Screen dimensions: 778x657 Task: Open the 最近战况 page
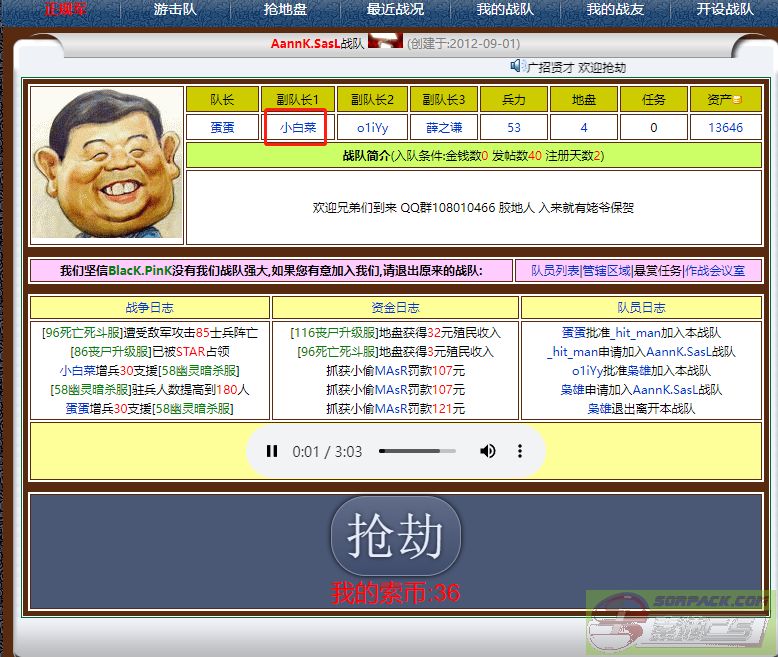(x=395, y=9)
